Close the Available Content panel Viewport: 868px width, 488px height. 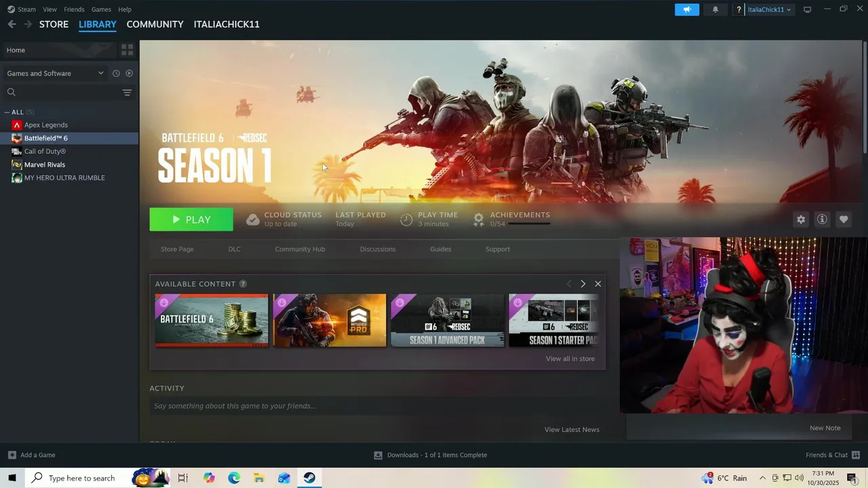[x=597, y=284]
